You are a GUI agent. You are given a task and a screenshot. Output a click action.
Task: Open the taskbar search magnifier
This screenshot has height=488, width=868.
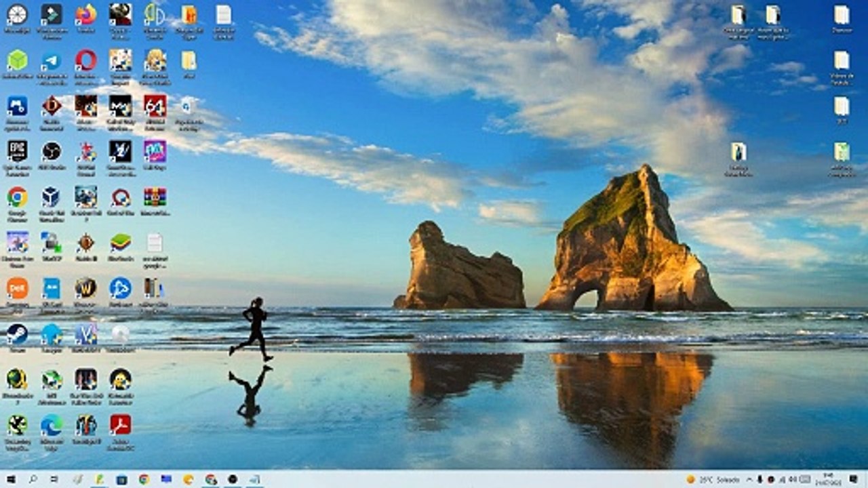(33, 479)
